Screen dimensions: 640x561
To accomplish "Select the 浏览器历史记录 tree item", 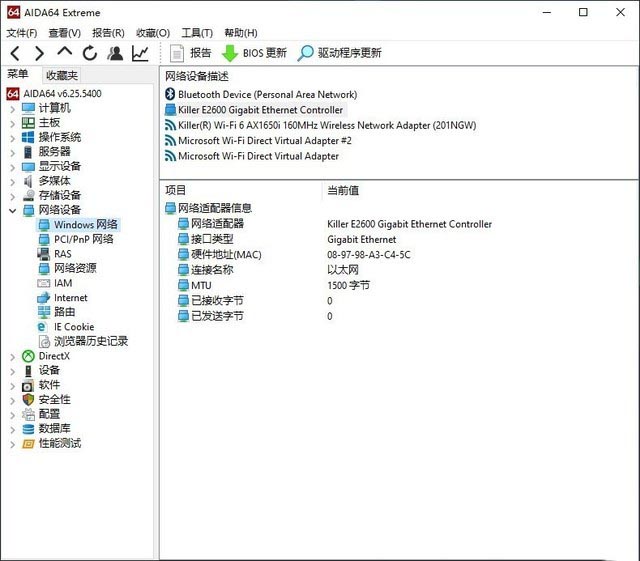I will tap(83, 341).
